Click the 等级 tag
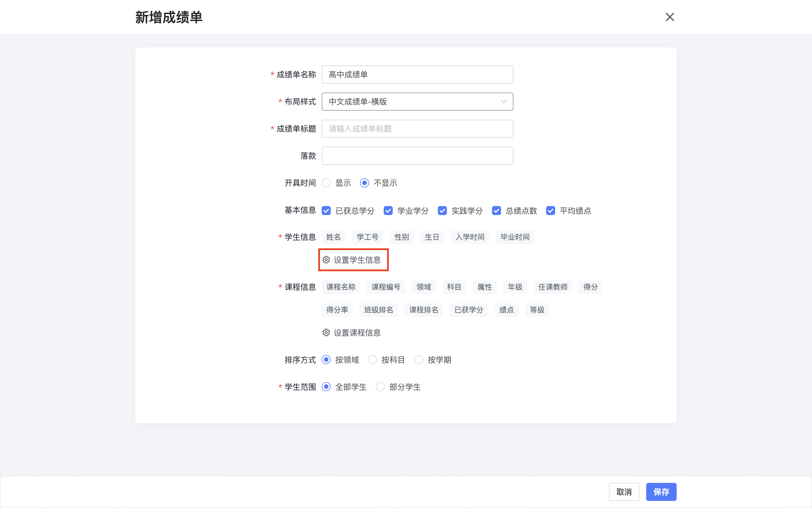Image resolution: width=812 pixels, height=508 pixels. pyautogui.click(x=537, y=310)
